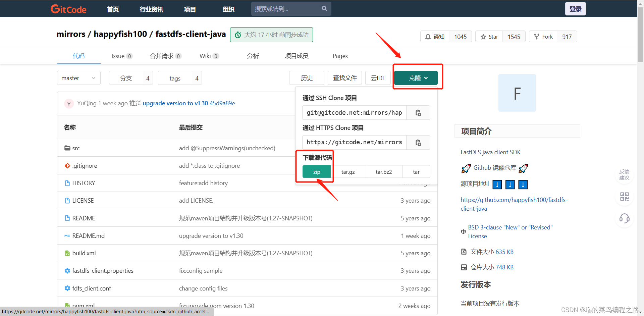644x316 pixels.
Task: Open the github.com source project link
Action: pyautogui.click(x=514, y=204)
